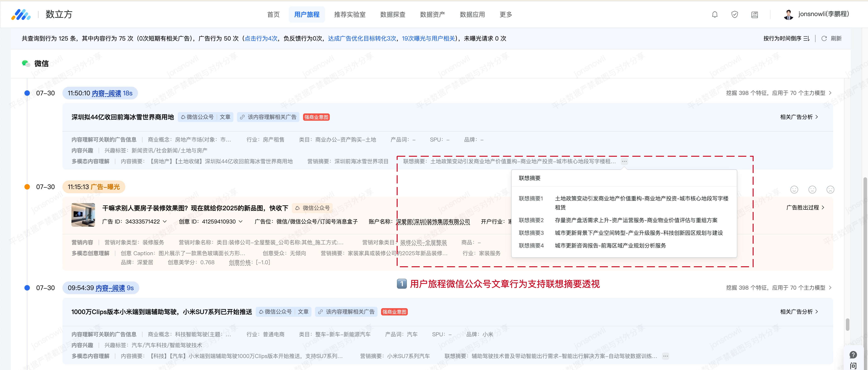This screenshot has width=868, height=370.
Task: Expand 相关广告分析 for 深圳 article
Action: pos(799,117)
